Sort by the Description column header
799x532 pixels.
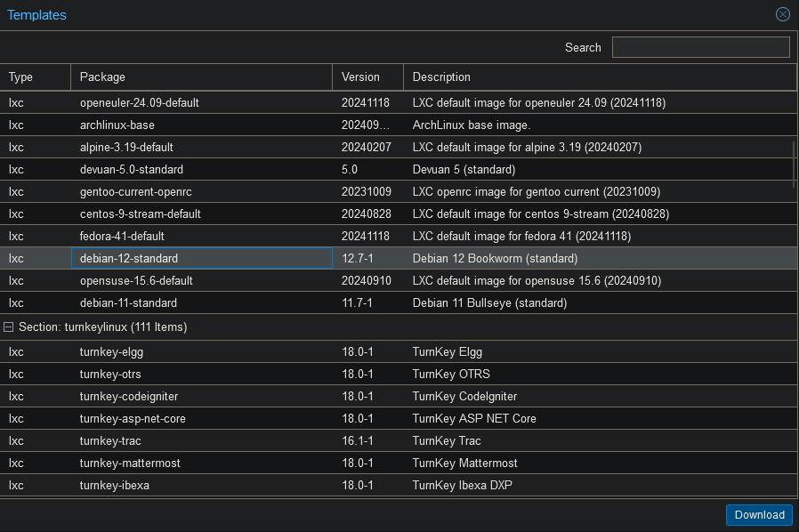click(x=600, y=77)
